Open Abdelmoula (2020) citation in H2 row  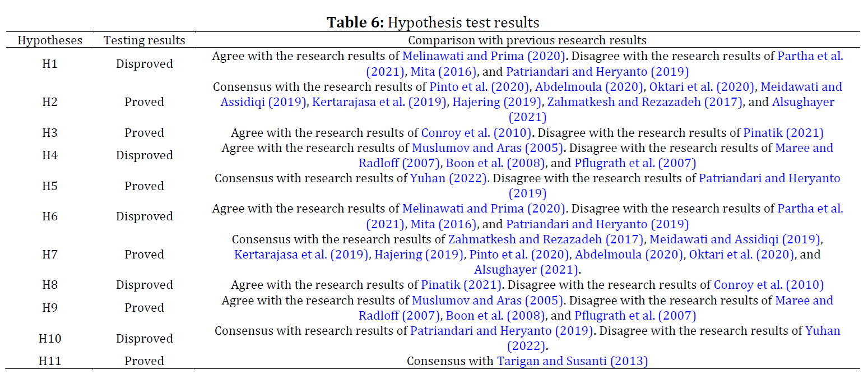click(x=589, y=87)
